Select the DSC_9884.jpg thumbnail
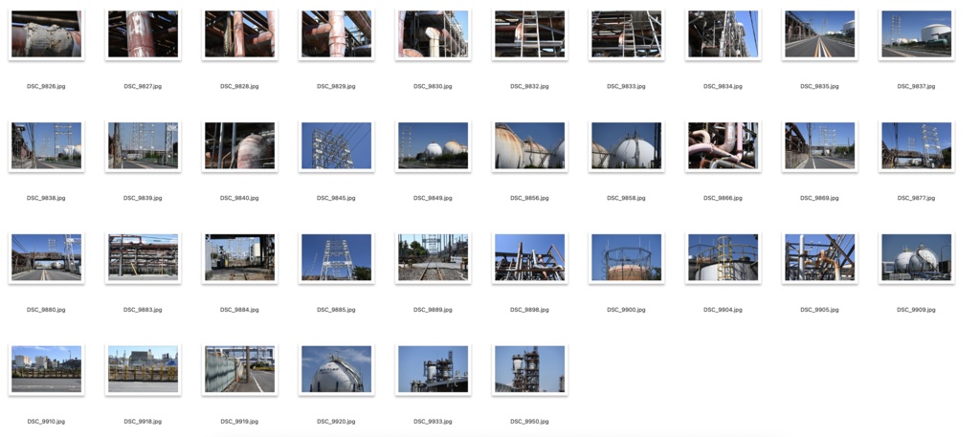This screenshot has width=980, height=437. (240, 258)
